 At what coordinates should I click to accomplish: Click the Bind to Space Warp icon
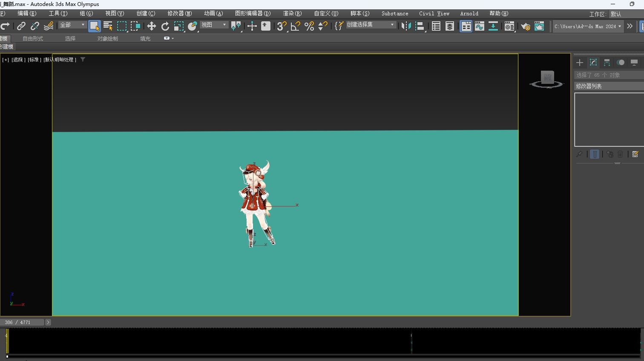click(49, 26)
